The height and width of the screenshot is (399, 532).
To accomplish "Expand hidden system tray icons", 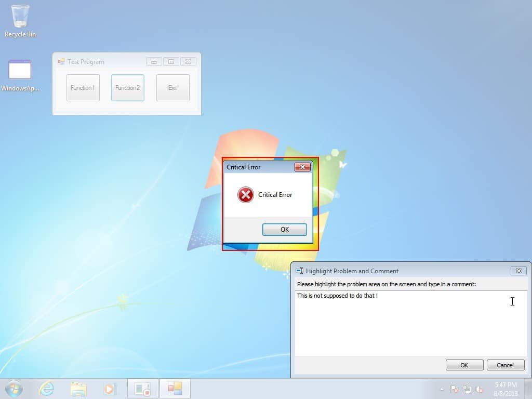I will pyautogui.click(x=442, y=389).
